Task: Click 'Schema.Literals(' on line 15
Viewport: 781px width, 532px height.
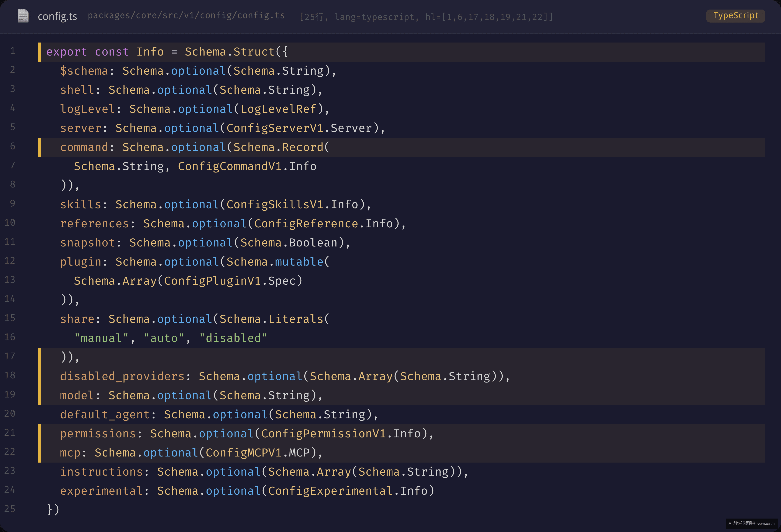Action: click(x=275, y=319)
